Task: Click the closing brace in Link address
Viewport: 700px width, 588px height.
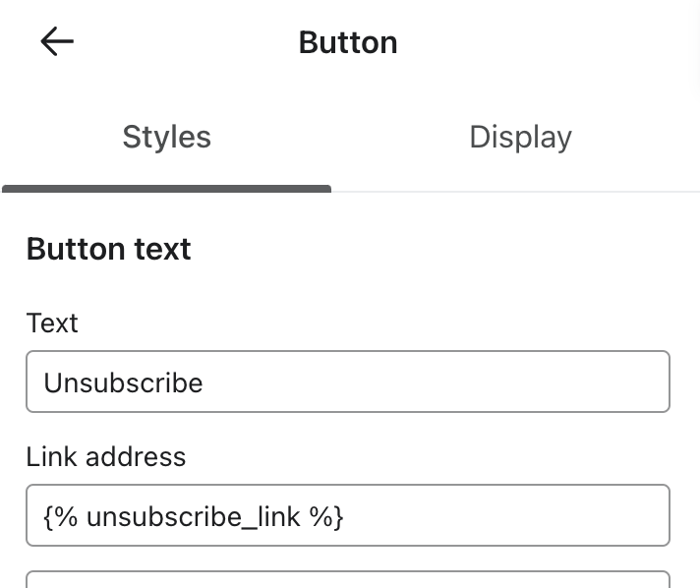Action: [339, 516]
